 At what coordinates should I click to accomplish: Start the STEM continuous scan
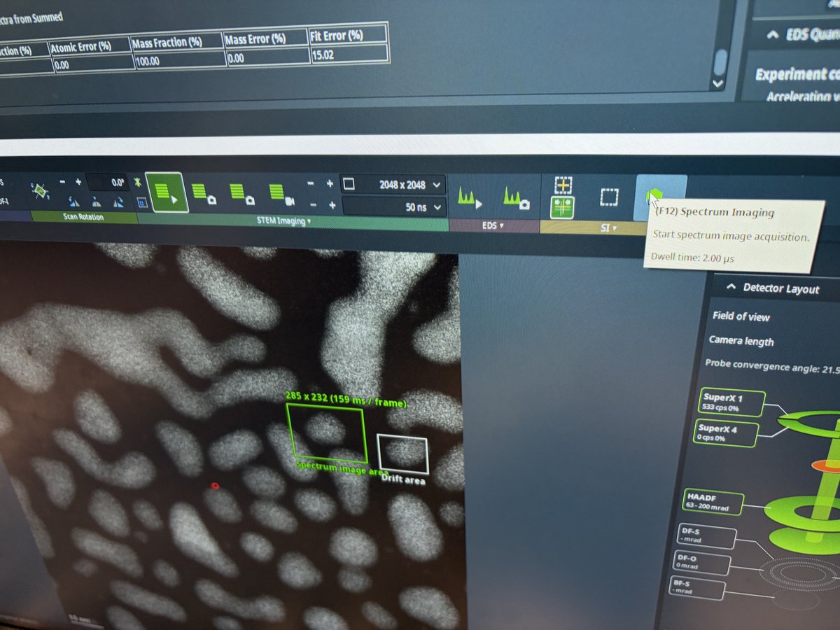pos(167,192)
